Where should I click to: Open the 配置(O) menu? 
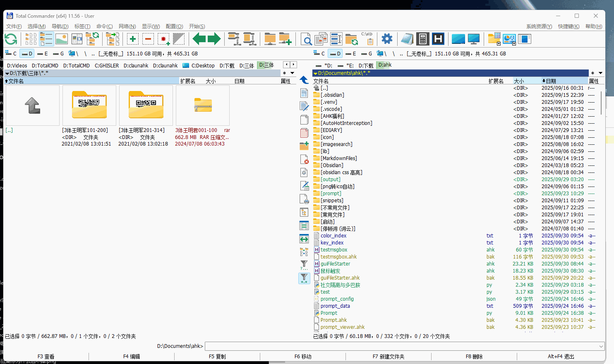174,26
